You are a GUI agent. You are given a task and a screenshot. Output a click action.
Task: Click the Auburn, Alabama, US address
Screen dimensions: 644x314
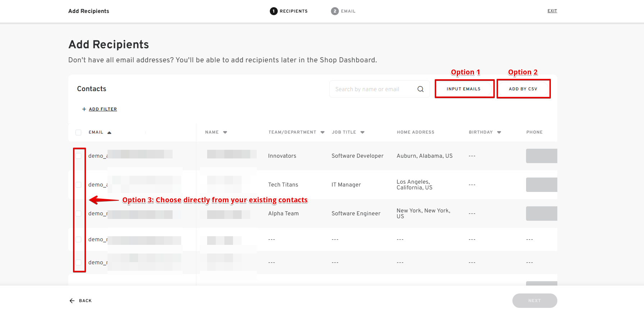(x=425, y=156)
